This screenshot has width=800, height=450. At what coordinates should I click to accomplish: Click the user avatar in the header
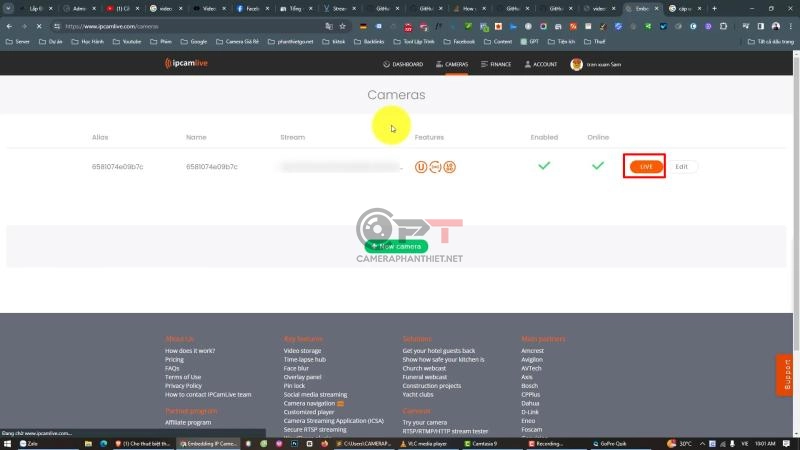pyautogui.click(x=576, y=64)
